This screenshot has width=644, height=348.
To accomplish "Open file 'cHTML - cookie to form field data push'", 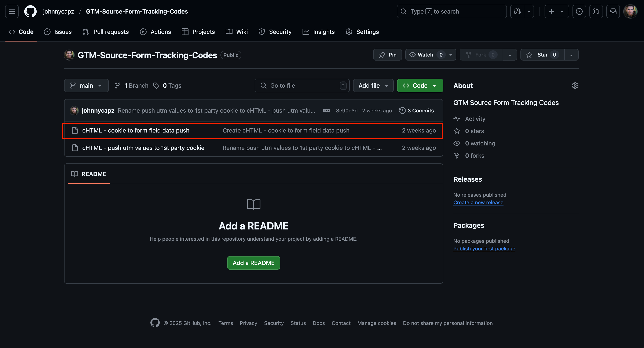I will 136,130.
